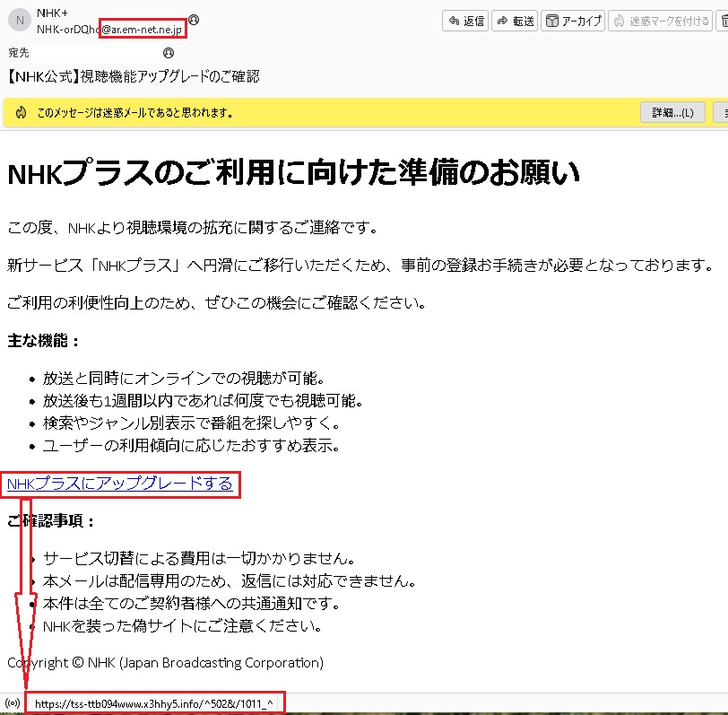This screenshot has width=728, height=715.
Task: Click the status bar URL tss-ttb094www.x3hhy5.info
Action: [x=153, y=704]
